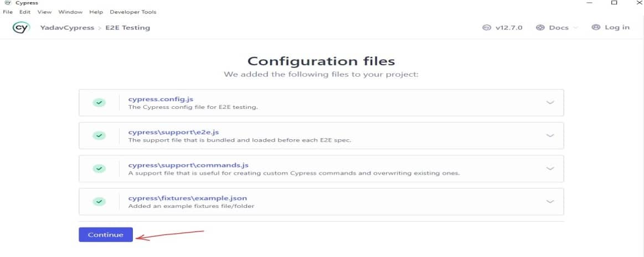
Task: Open the Developer Tools menu
Action: (133, 12)
